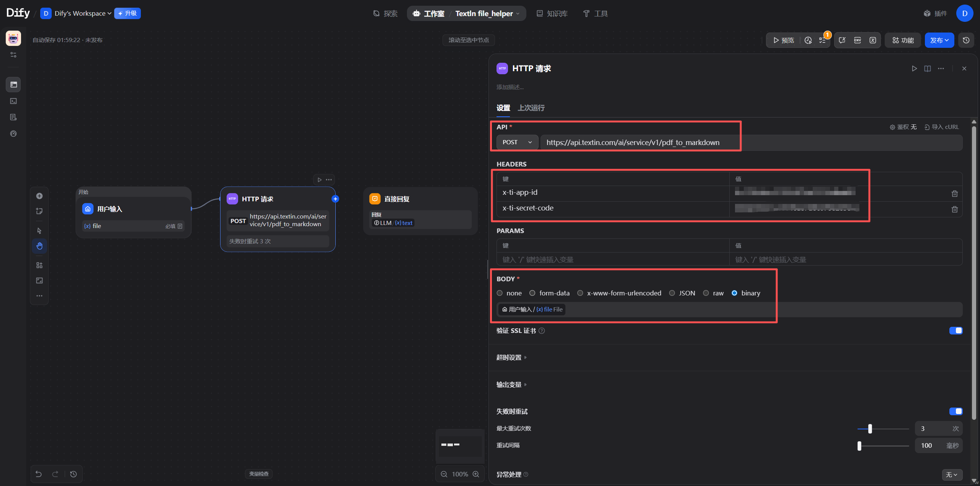This screenshot has height=486, width=980.
Task: Click the add node plus icon
Action: point(39,196)
